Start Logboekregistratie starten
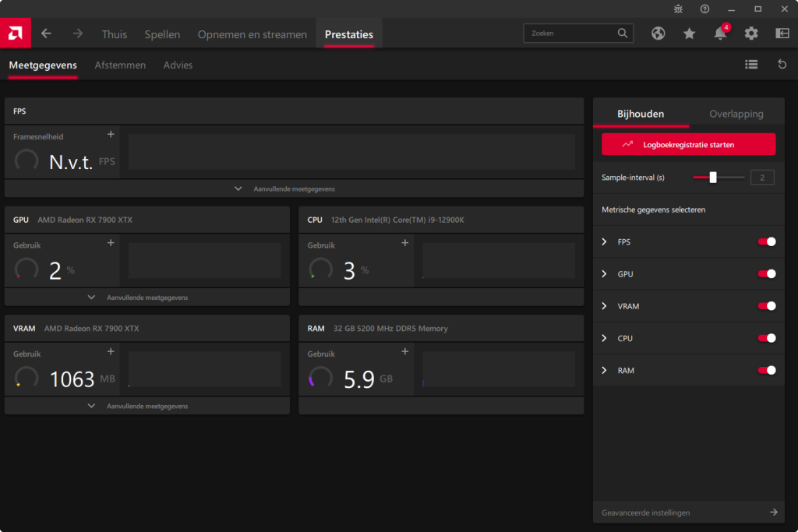Screen dimensions: 798x532 689,144
